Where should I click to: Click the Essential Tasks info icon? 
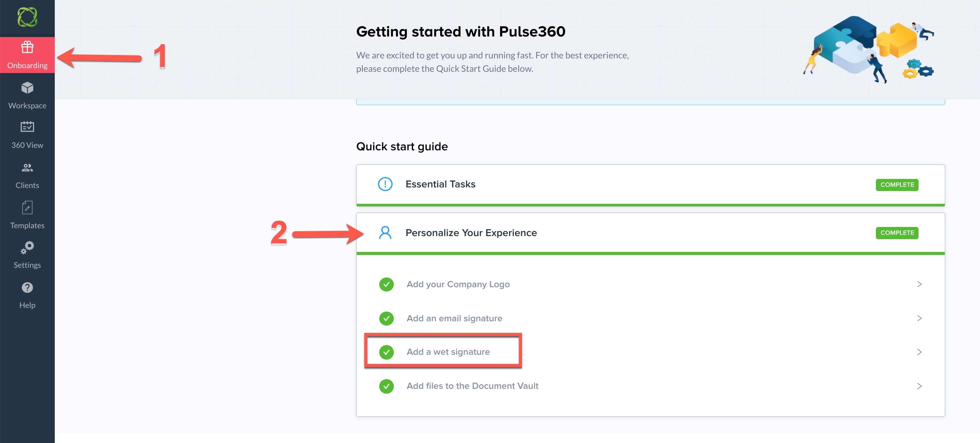385,184
